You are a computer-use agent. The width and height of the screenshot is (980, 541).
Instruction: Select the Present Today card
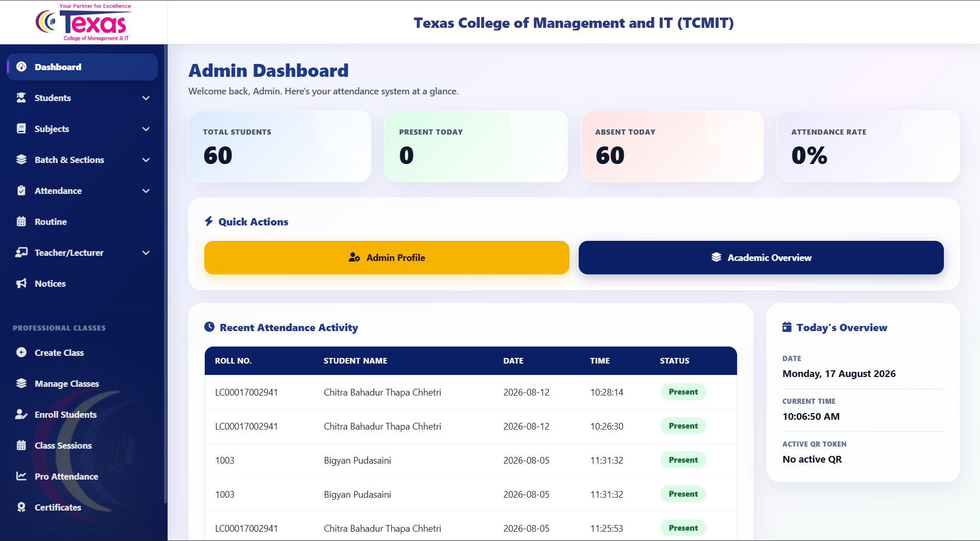tap(476, 146)
